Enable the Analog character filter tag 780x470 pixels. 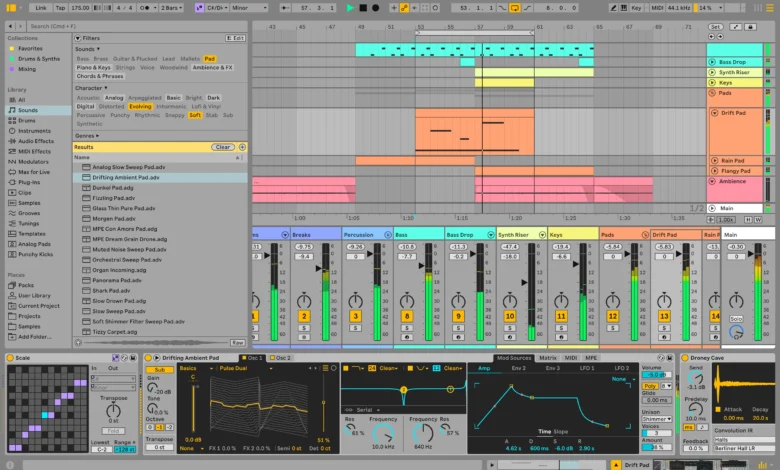(x=115, y=97)
